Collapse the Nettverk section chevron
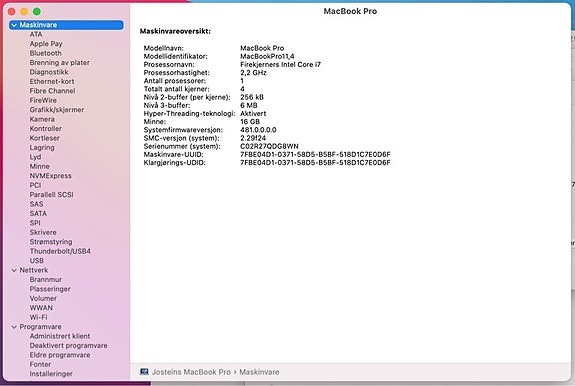 tap(14, 271)
